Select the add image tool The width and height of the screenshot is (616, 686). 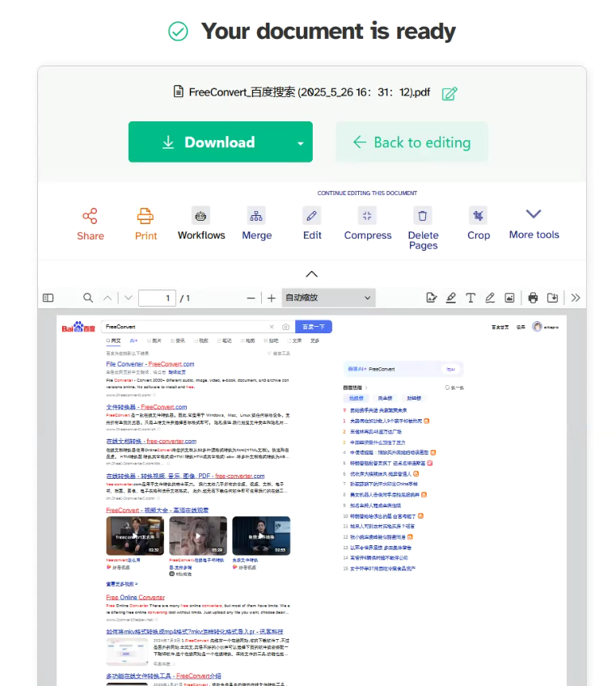pyautogui.click(x=509, y=298)
